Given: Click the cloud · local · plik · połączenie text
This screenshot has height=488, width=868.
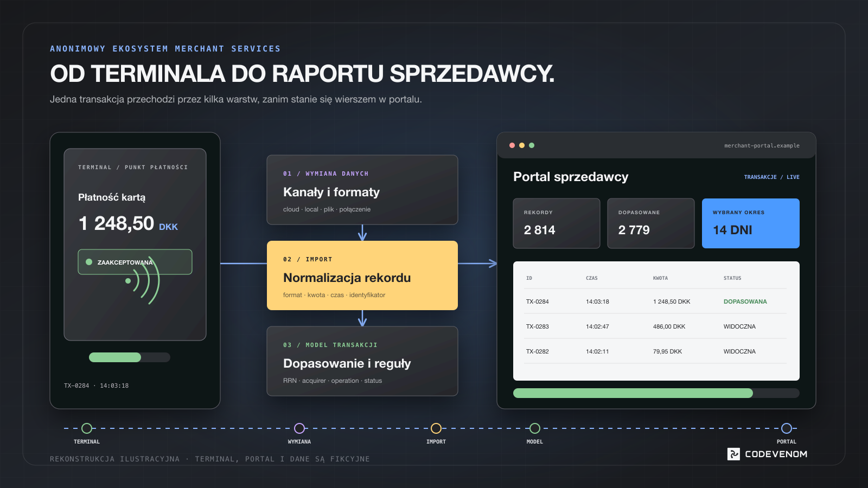Looking at the screenshot, I should 327,209.
